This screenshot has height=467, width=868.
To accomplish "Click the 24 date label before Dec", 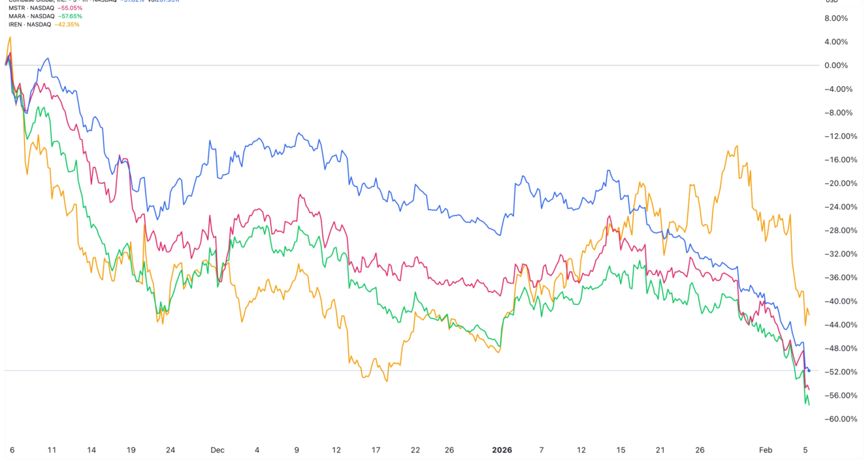I will click(x=170, y=450).
